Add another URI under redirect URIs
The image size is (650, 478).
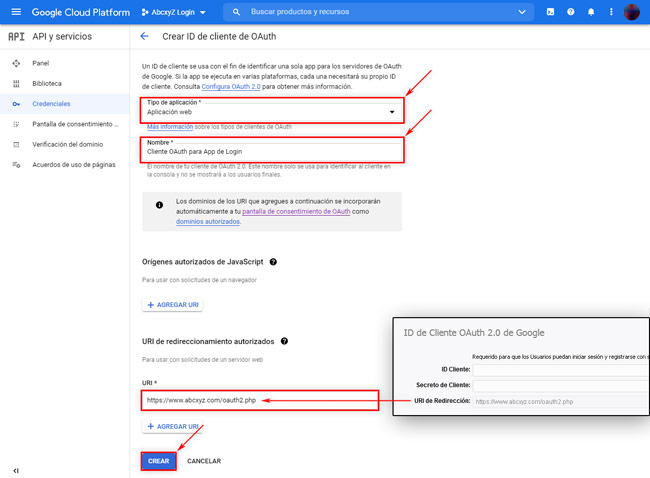point(172,427)
